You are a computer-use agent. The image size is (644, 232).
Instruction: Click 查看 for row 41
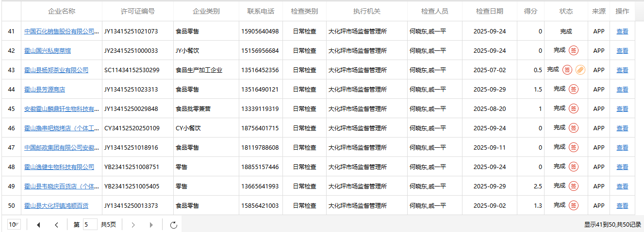pyautogui.click(x=622, y=31)
